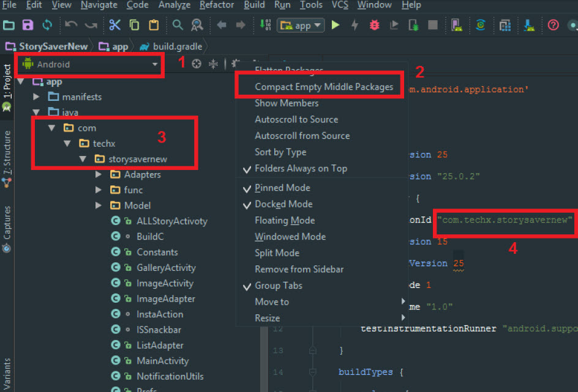Screen dimensions: 578x392
Task: Expand the Model package arrow
Action: coord(99,205)
